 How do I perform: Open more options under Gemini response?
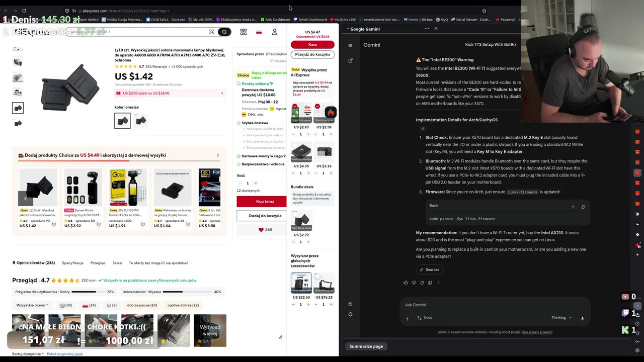click(x=438, y=283)
